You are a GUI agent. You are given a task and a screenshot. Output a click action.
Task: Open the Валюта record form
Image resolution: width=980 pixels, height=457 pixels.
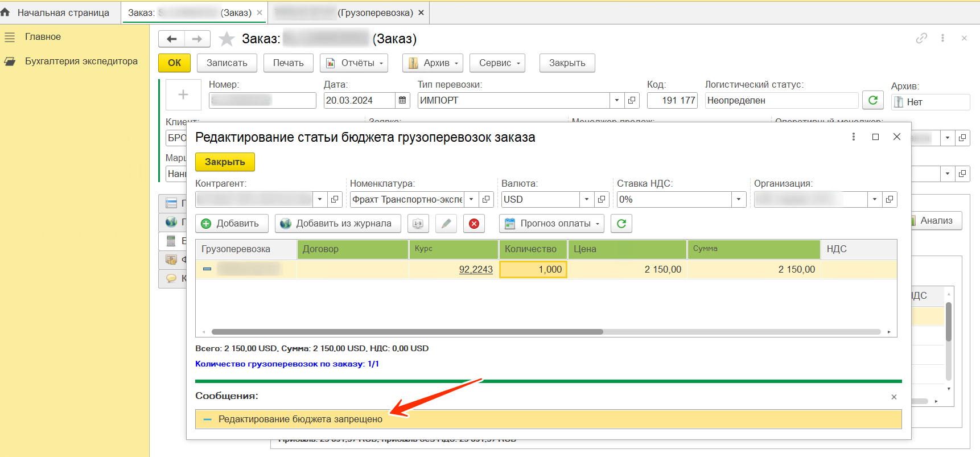(602, 199)
